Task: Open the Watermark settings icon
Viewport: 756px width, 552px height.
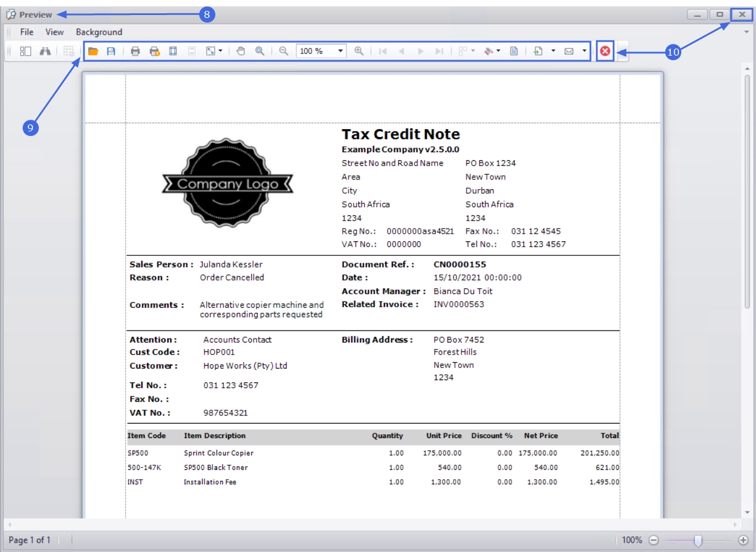Action: click(514, 51)
